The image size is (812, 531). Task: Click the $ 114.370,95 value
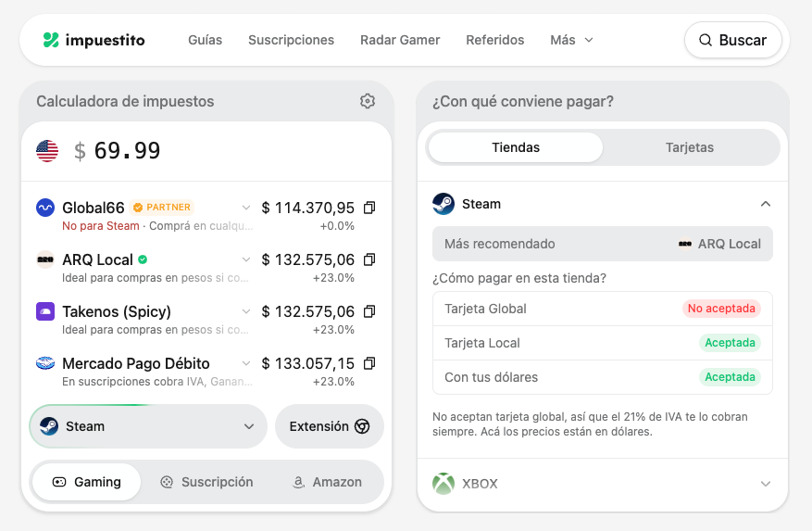[308, 208]
